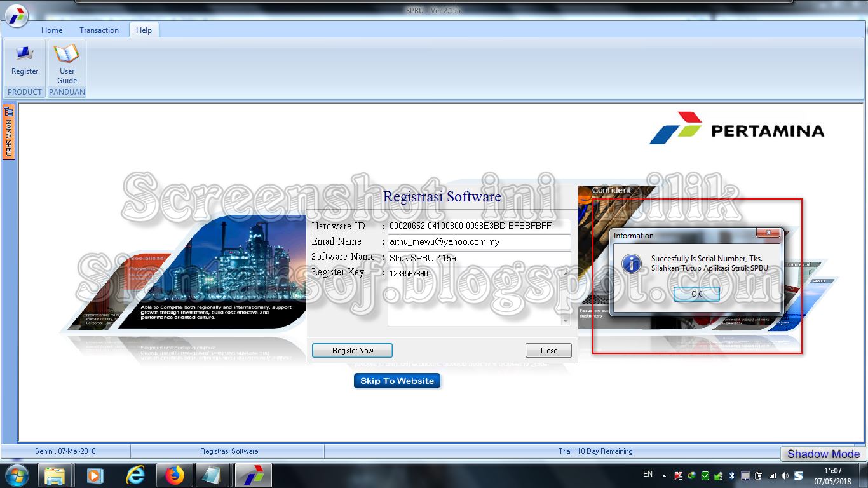Open the Windows Start menu
868x488 pixels.
pos(17,475)
